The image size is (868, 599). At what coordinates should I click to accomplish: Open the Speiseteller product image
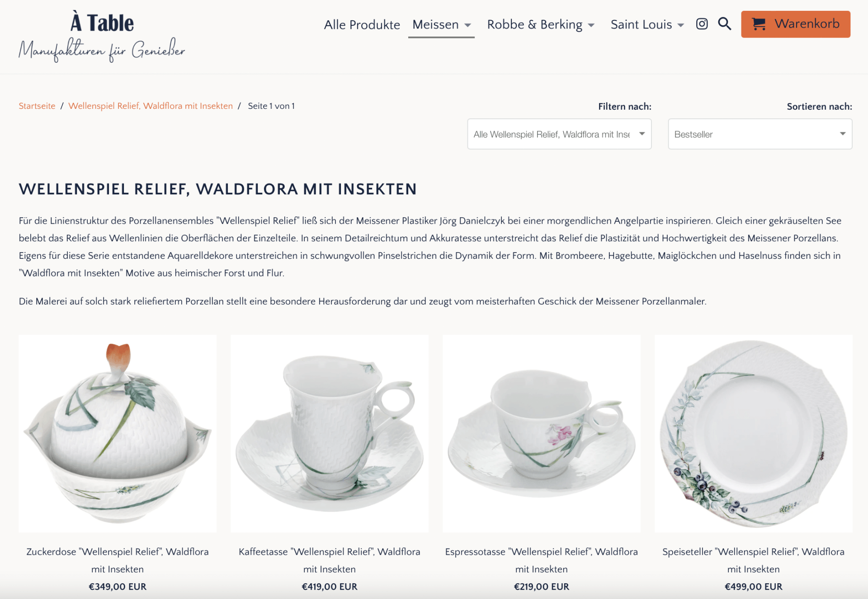[754, 434]
